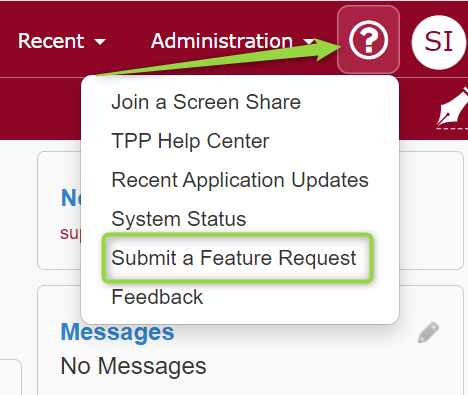Expand the Recent dropdown
Image resolution: width=468 pixels, height=395 pixels.
click(x=62, y=41)
